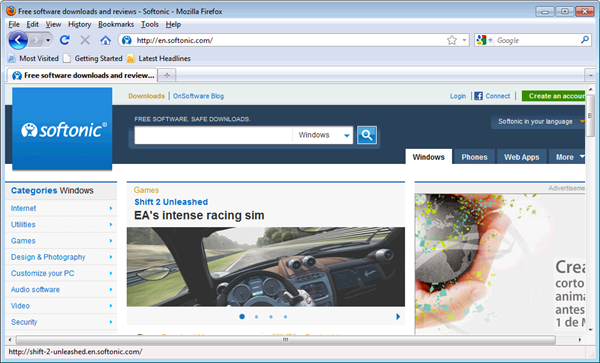
Task: Click the horizontal scrollbar right arrow
Action: [580, 340]
